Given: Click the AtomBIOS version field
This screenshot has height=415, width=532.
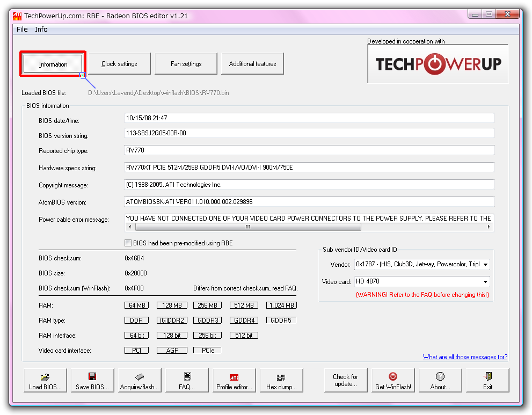Looking at the screenshot, I should [309, 201].
